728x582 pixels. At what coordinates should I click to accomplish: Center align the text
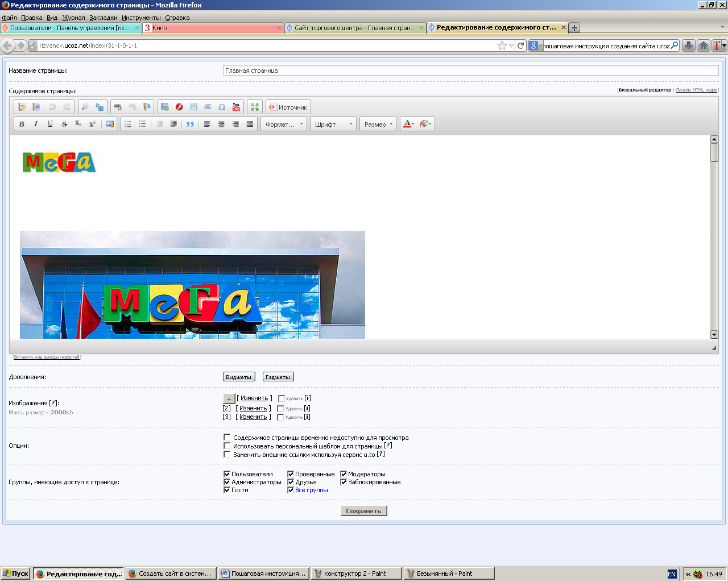[221, 124]
